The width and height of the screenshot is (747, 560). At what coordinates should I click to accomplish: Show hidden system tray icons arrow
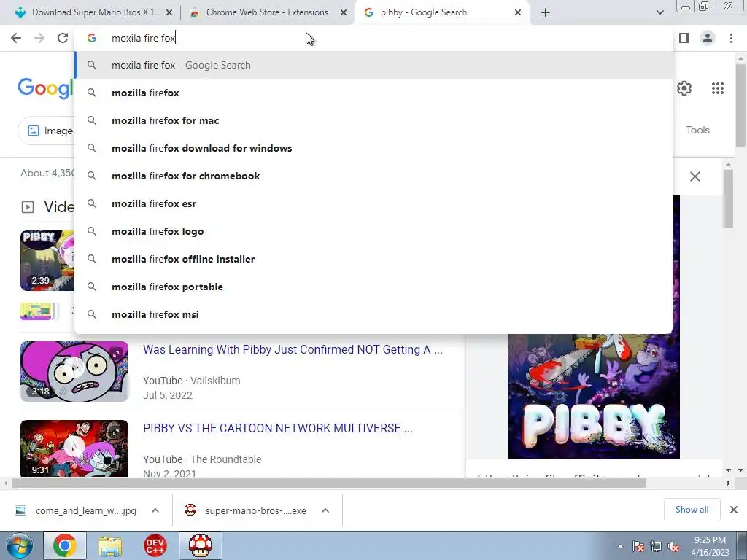tap(620, 546)
